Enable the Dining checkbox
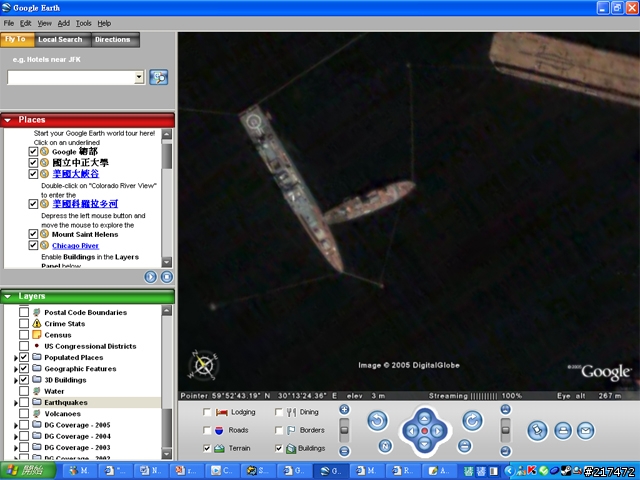This screenshot has width=640, height=480. coord(278,412)
